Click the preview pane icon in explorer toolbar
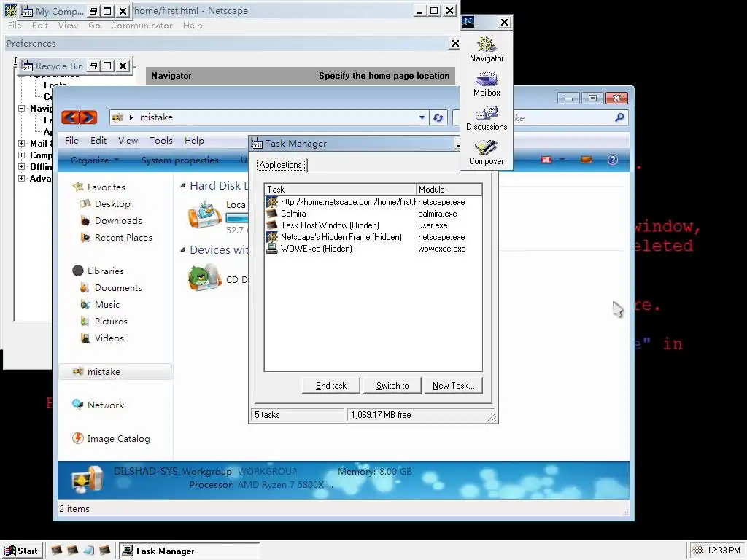The width and height of the screenshot is (747, 560). coord(587,160)
